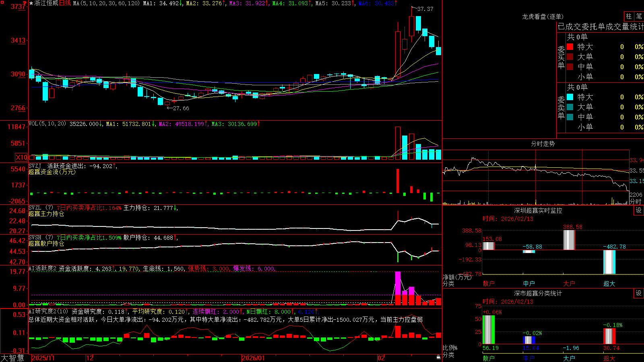Image resolution: width=644 pixels, height=362 pixels.
Task: Click the 委买单 vertical label
Action: (x=561, y=57)
